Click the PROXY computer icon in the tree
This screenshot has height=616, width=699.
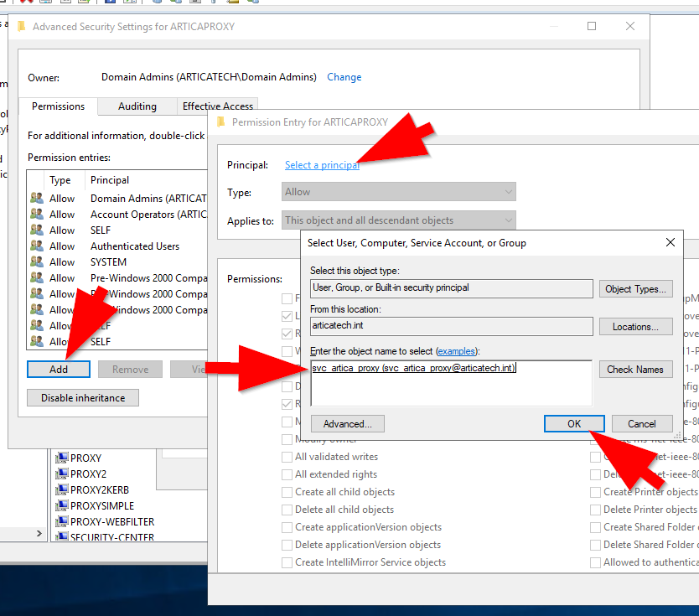pos(61,458)
